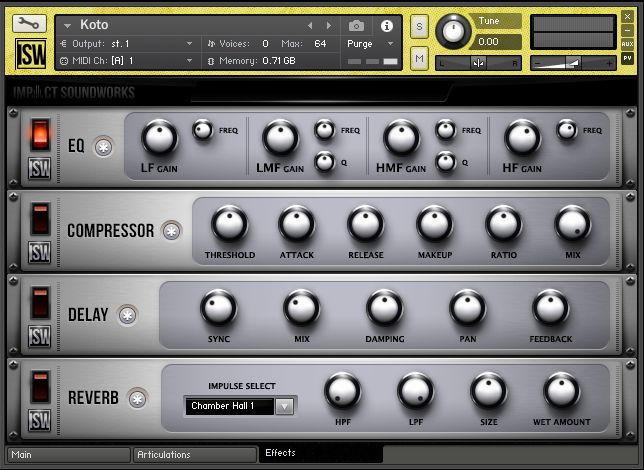The height and width of the screenshot is (470, 644).
Task: Click the Tune value 0.00 field
Action: 498,41
